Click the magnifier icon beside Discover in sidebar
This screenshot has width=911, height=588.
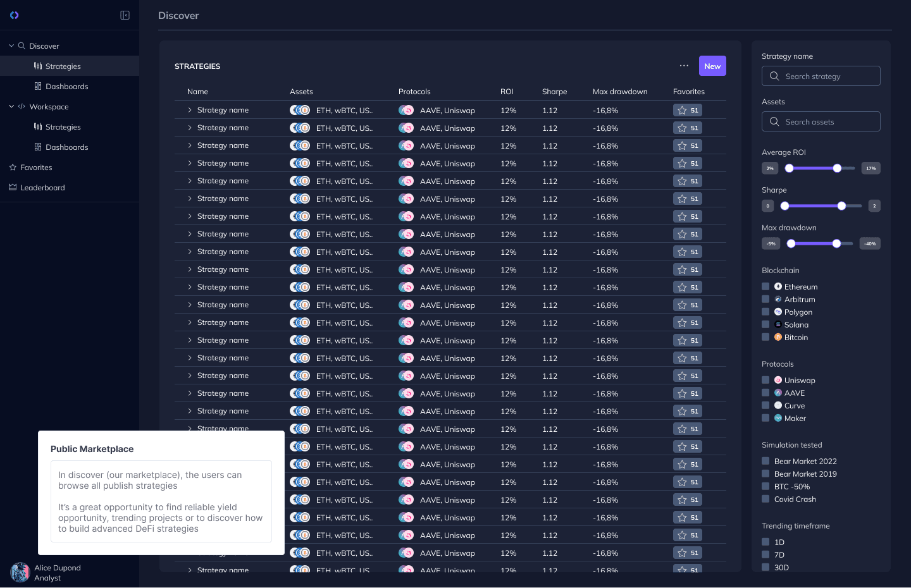click(x=22, y=46)
